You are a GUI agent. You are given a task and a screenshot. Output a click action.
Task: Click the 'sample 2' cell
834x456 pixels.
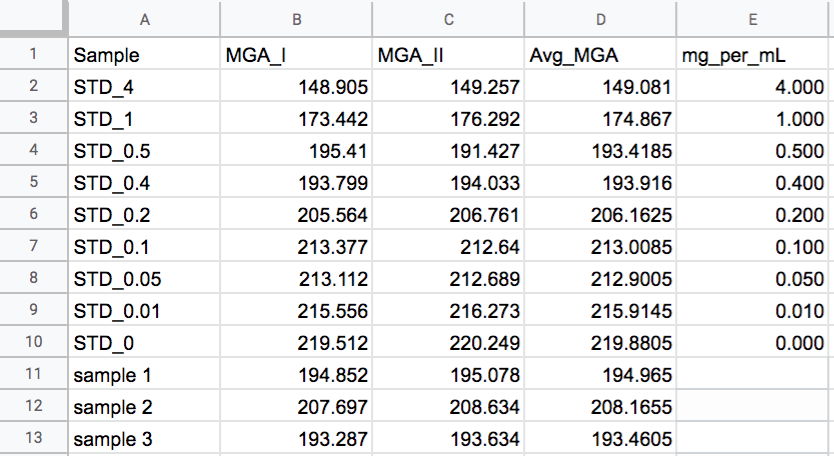click(x=145, y=407)
